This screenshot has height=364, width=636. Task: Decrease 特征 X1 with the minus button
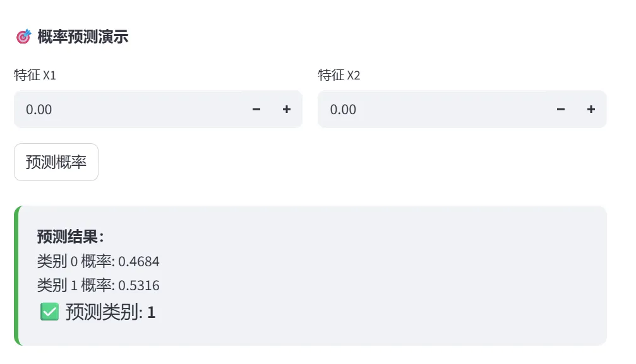256,110
